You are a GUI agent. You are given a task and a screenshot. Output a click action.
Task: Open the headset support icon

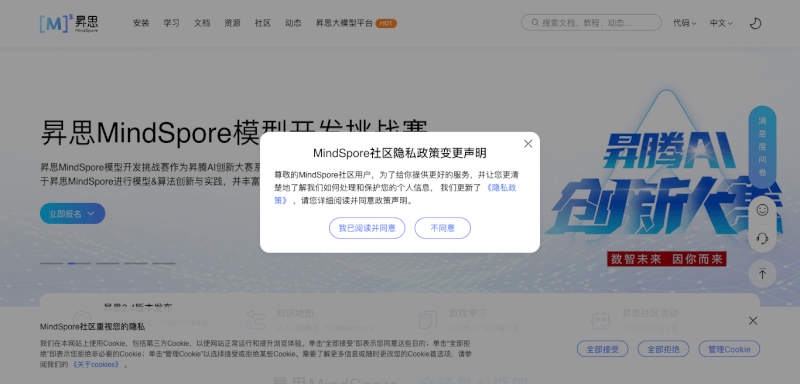(762, 238)
